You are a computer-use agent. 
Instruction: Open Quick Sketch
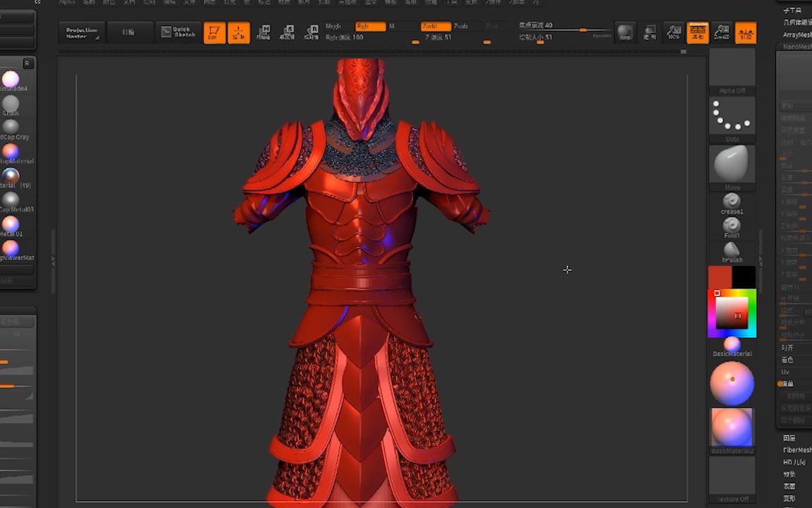(x=178, y=32)
